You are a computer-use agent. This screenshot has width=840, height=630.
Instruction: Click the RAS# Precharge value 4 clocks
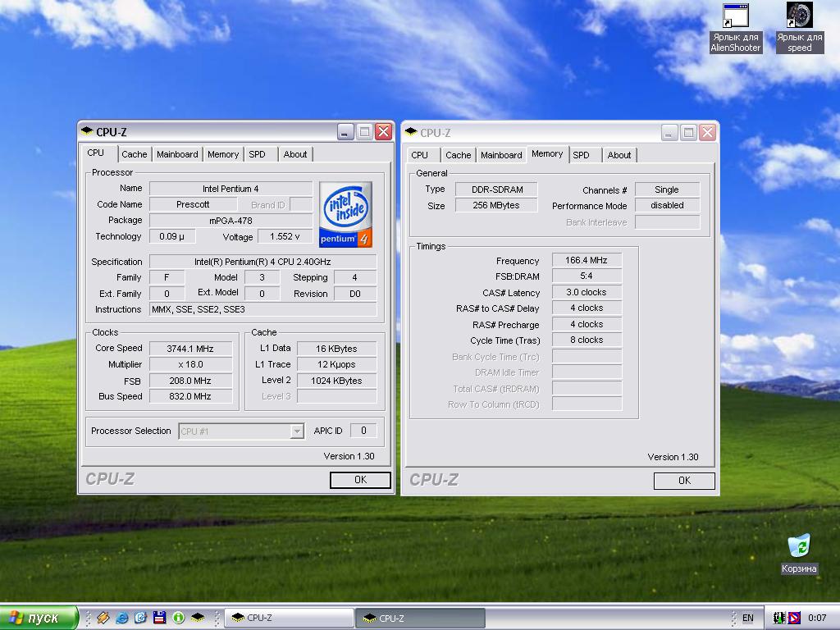(x=587, y=324)
